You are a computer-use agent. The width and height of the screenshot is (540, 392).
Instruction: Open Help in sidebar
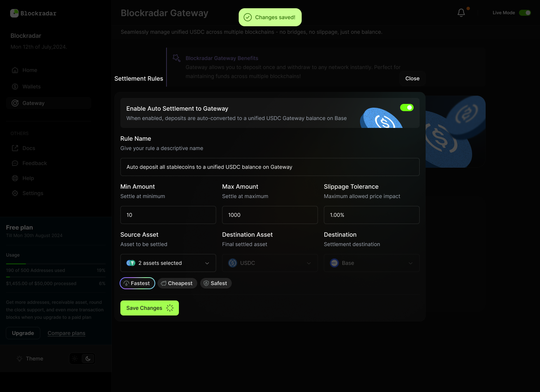click(x=48, y=178)
